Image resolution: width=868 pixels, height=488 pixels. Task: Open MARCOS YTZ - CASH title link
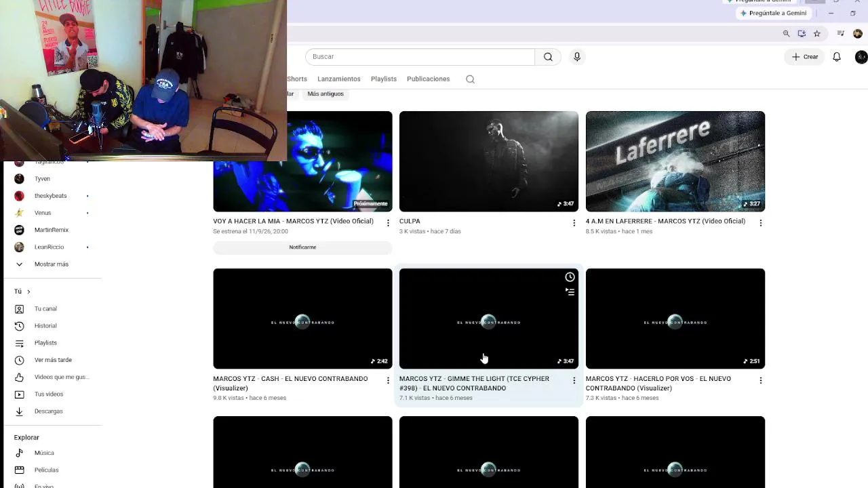290,384
